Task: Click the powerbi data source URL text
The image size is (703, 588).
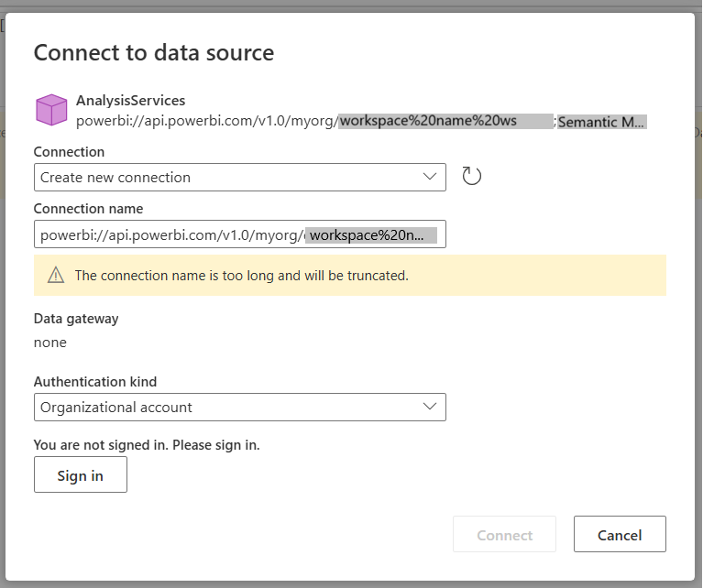Action: coord(361,122)
